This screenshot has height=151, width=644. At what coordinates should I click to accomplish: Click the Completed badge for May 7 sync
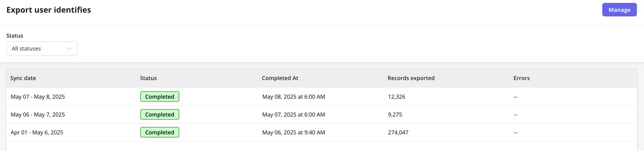pyautogui.click(x=160, y=114)
